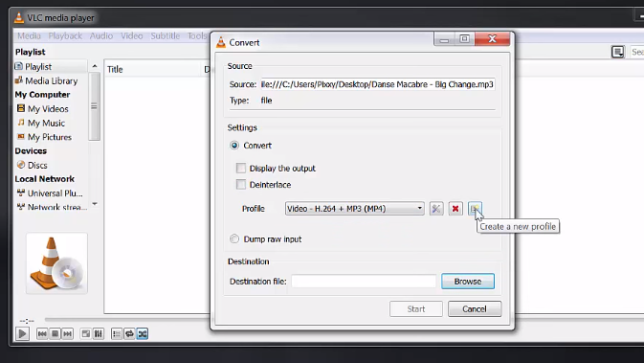
Task: Select Dump raw input radio button
Action: 234,238
